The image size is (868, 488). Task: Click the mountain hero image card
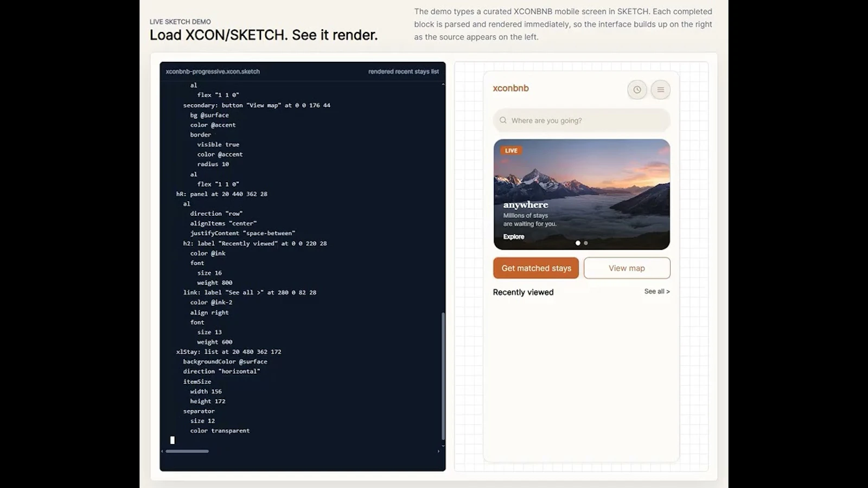(x=582, y=194)
